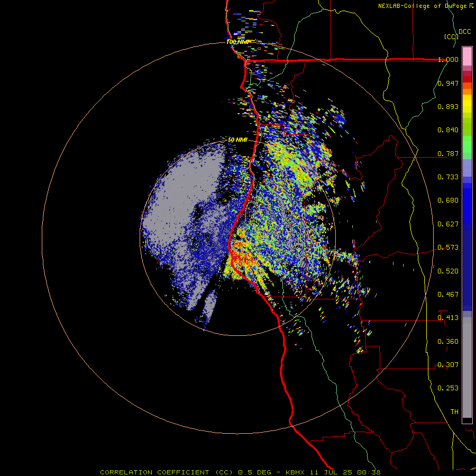
Task: Click the TH threshold label in legend
Action: 454,412
